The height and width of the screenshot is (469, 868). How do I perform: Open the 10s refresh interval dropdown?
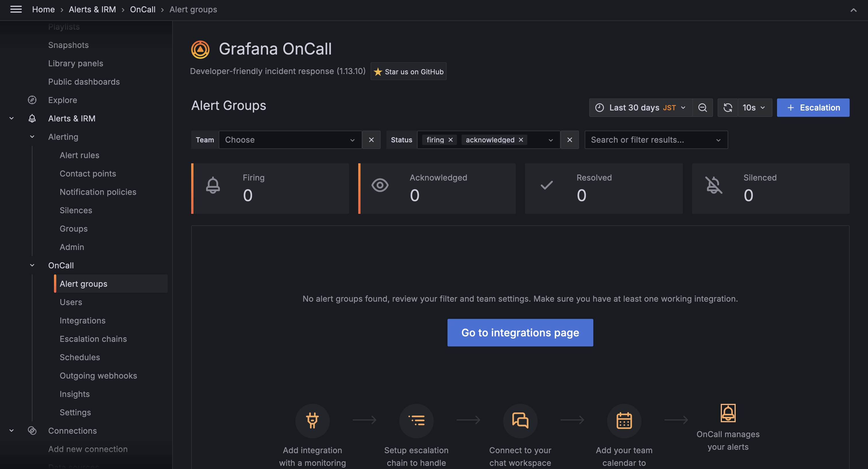pos(754,107)
